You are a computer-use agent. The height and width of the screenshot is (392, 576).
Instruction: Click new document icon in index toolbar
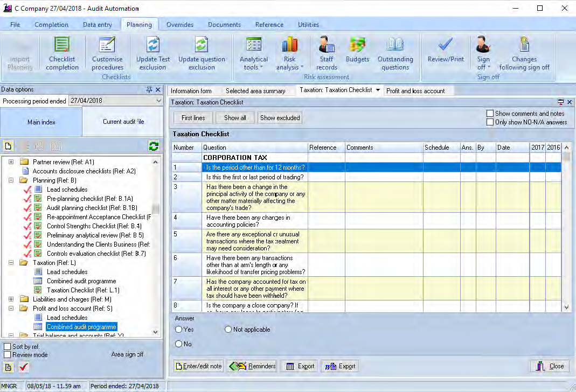(8, 146)
